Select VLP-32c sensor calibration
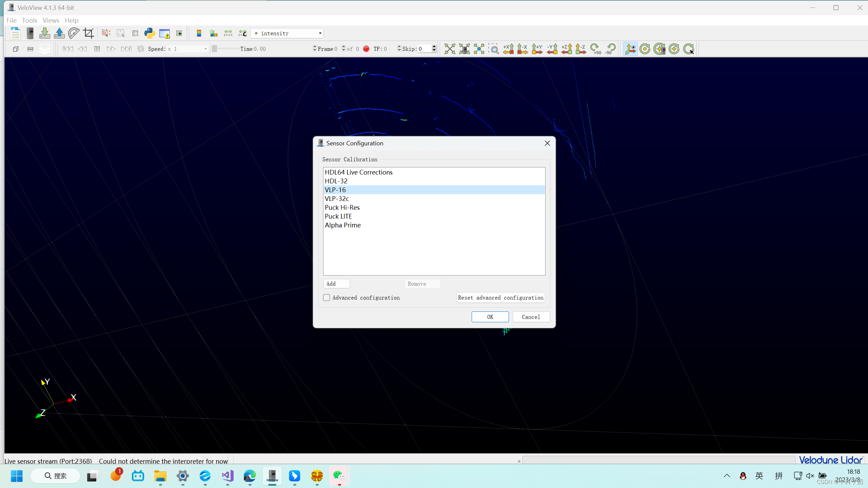The image size is (868, 488). 337,199
